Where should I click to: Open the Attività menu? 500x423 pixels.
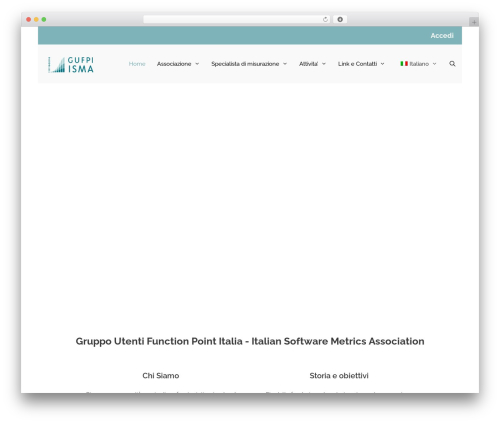308,64
